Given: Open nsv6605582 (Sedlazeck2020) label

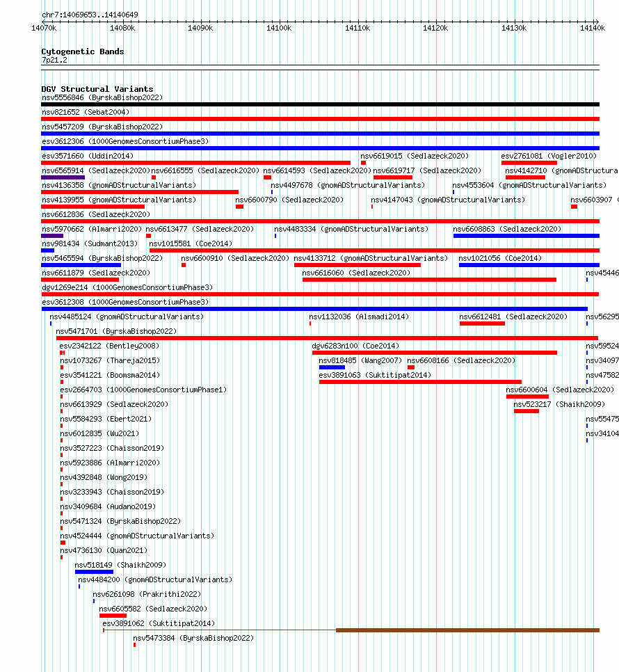Looking at the screenshot, I should [153, 609].
